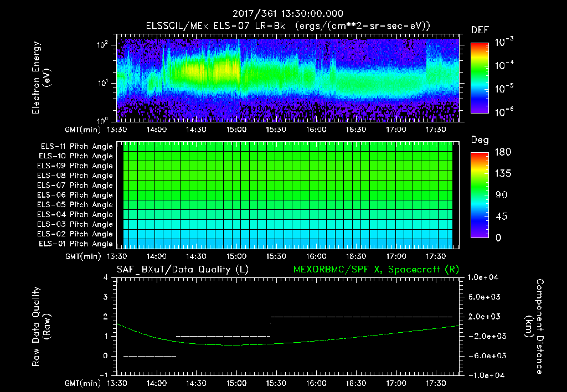Click the 180 tick on Deg scale

click(x=503, y=152)
